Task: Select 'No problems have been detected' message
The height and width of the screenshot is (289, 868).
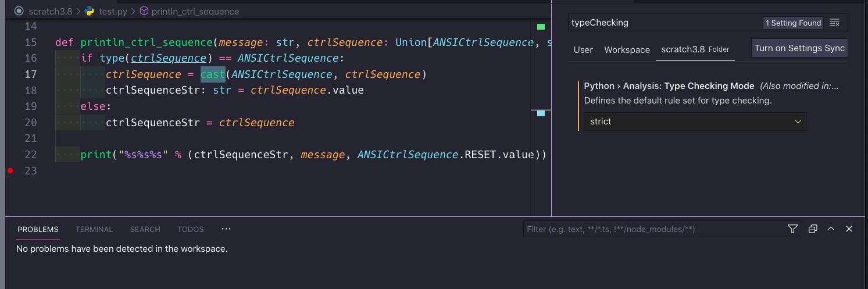Action: [x=122, y=249]
